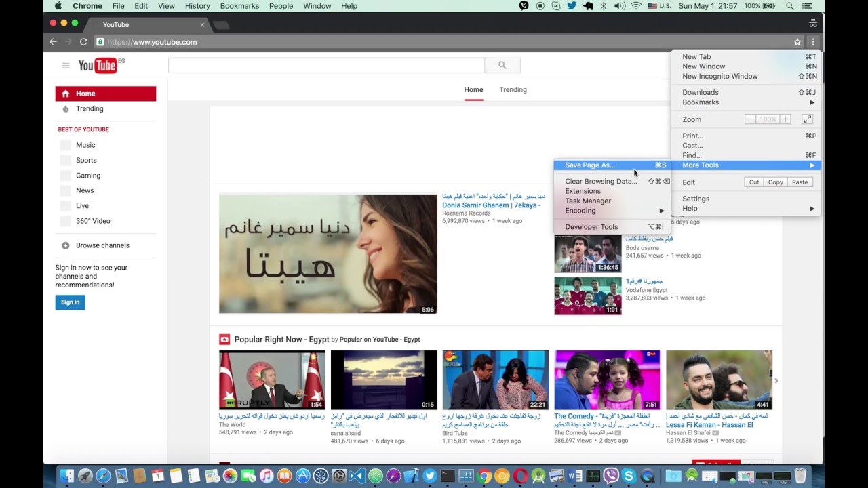
Task: Open the App Store from the Dock
Action: tap(302, 476)
